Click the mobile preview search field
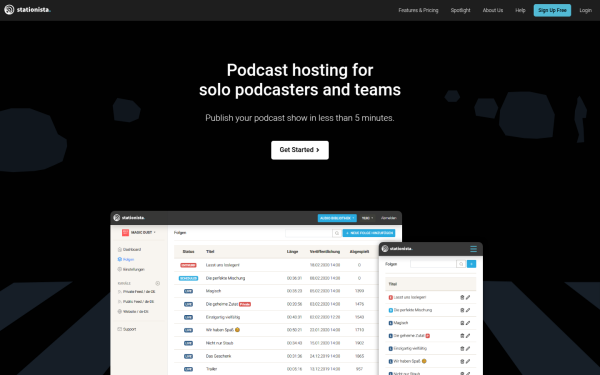This screenshot has width=600, height=375. pos(433,264)
